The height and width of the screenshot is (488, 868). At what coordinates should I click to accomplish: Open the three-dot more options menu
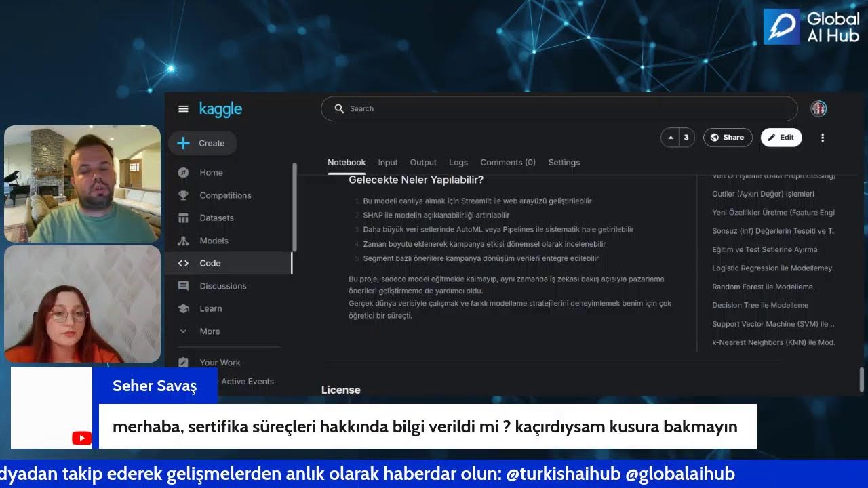[x=823, y=138]
